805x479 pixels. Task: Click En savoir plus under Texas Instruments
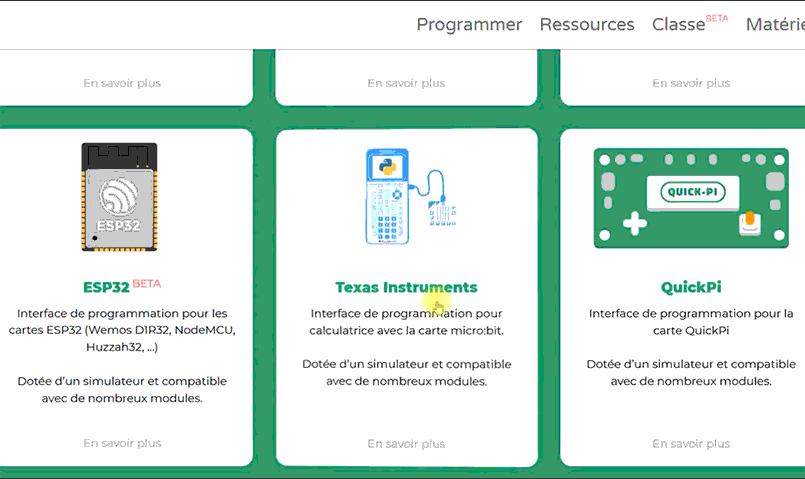coord(406,444)
